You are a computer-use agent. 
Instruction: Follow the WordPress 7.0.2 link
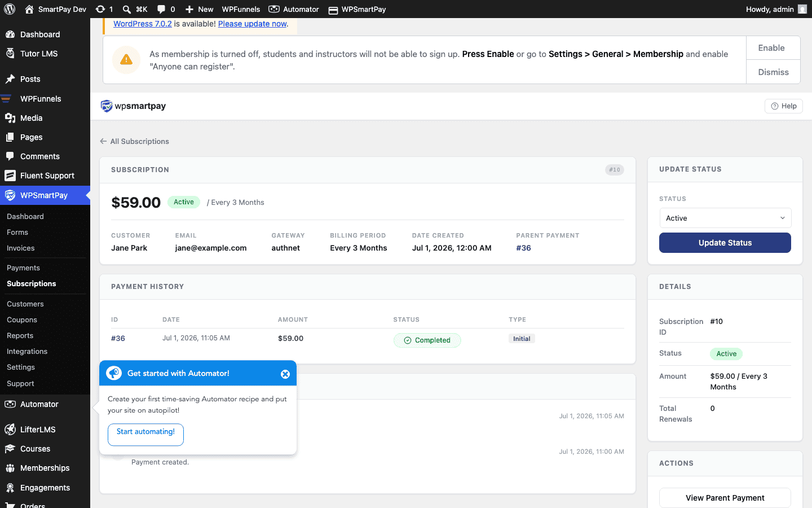tap(143, 24)
